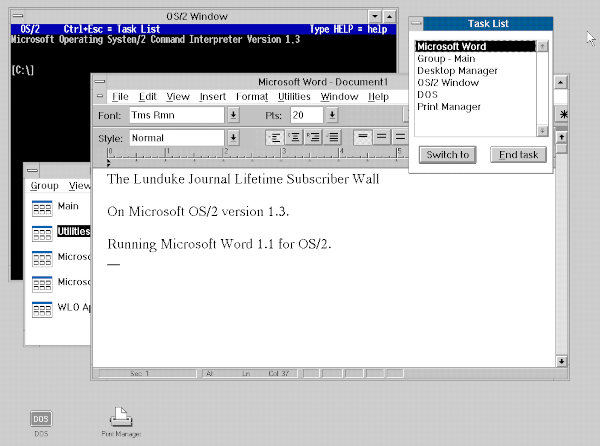600x446 pixels.
Task: Select Microsoft Word in Task List
Action: pyautogui.click(x=476, y=46)
